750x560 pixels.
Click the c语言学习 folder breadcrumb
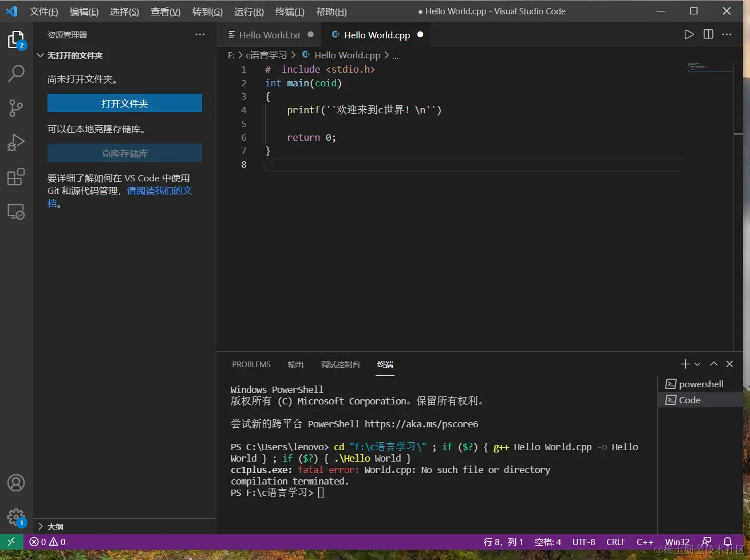tap(266, 55)
